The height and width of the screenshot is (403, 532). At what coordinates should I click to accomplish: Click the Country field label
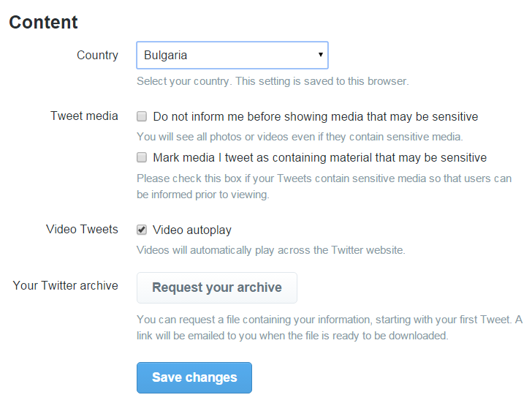tap(97, 56)
